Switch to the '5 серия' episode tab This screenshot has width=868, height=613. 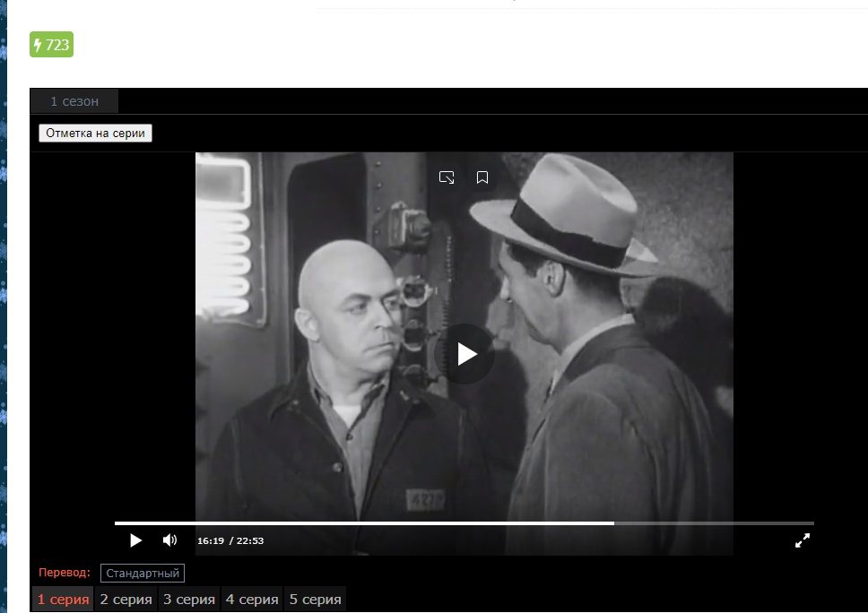click(315, 600)
